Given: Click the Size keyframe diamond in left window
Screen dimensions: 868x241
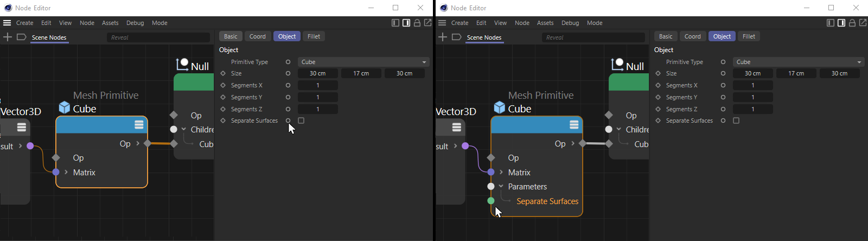Looking at the screenshot, I should [x=223, y=73].
